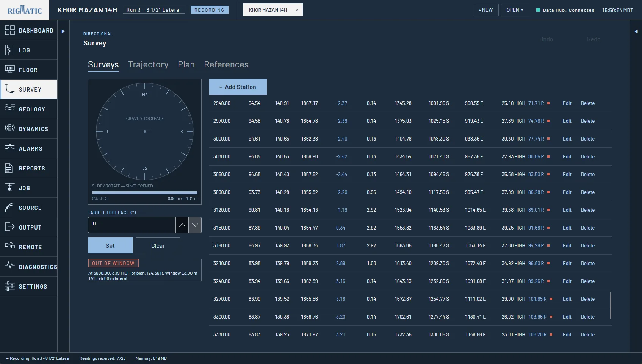This screenshot has width=642, height=364.
Task: Click the Data Hub connected status indicator
Action: coord(565,10)
